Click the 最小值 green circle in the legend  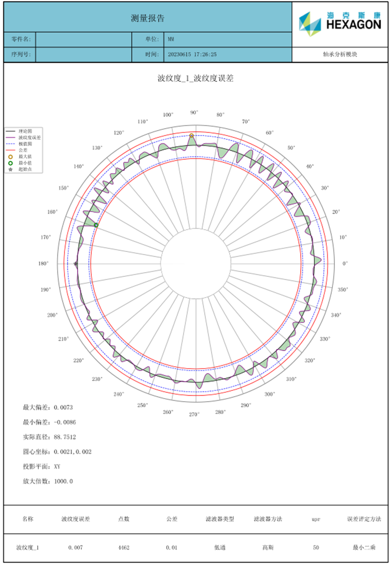click(10, 163)
